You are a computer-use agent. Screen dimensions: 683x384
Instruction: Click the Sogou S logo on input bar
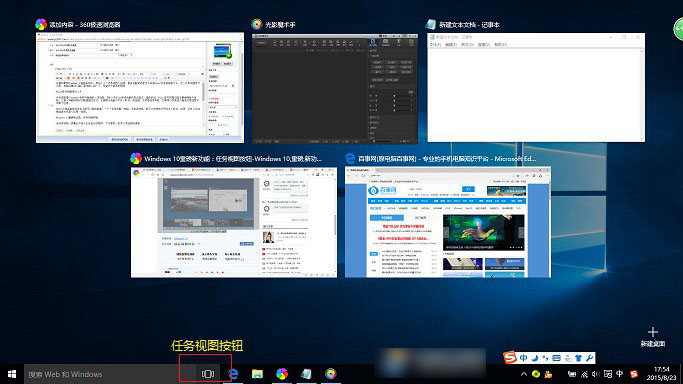pos(510,357)
